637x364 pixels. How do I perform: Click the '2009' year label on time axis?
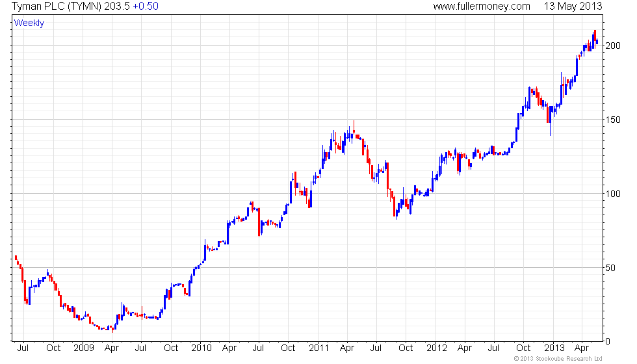[x=84, y=348]
